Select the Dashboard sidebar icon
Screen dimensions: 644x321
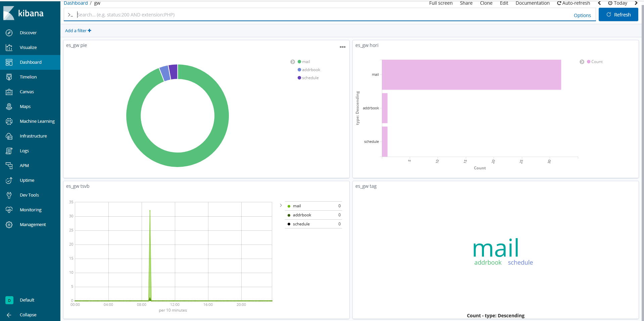point(9,62)
